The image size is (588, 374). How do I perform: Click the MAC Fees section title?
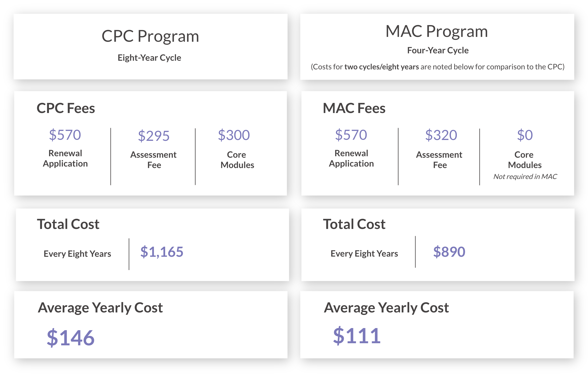(354, 108)
